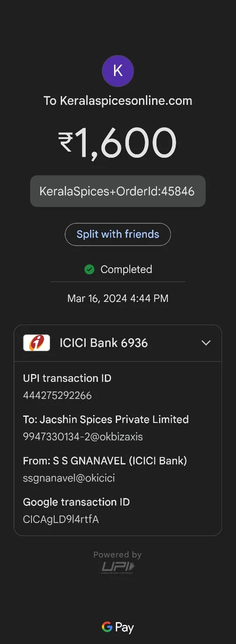Tap UPI address 9947330134-2@okbizaxis

[83, 436]
